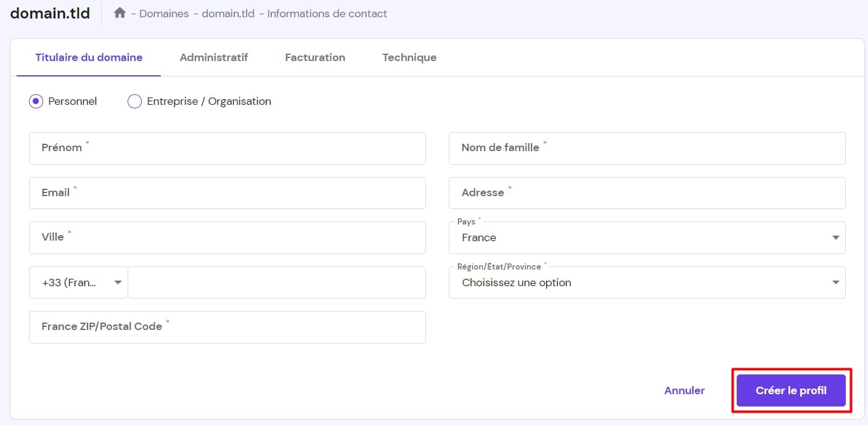Click the home icon in breadcrumb
The height and width of the screenshot is (425, 868).
point(120,13)
